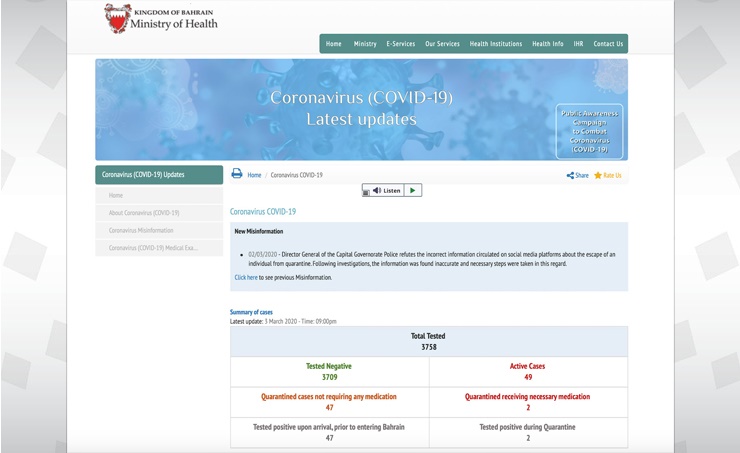Expand the Our Services menu
Image resolution: width=740 pixels, height=453 pixels.
pyautogui.click(x=442, y=44)
